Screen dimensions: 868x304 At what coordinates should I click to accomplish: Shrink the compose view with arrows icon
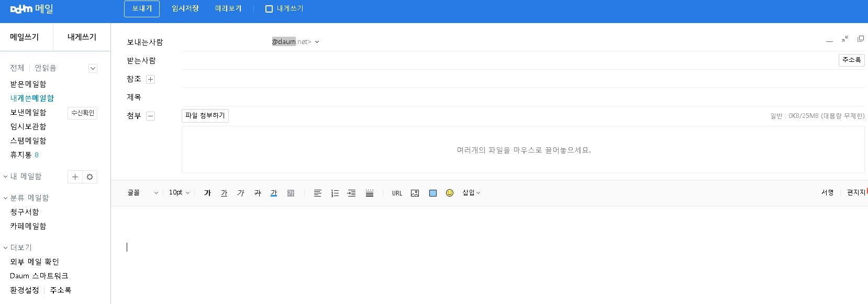tap(845, 39)
